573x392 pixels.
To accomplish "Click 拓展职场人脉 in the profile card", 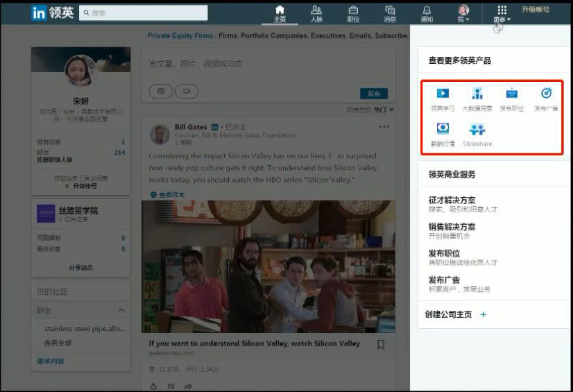I will pos(54,160).
